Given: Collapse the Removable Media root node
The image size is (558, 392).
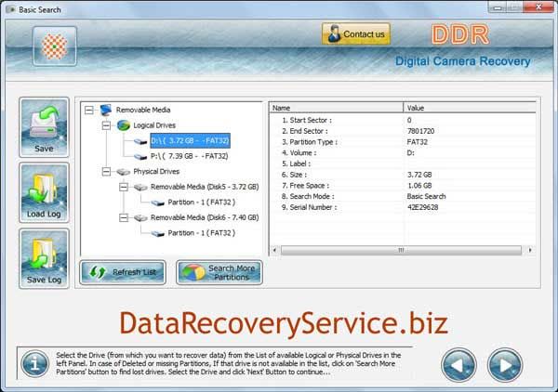Looking at the screenshot, I should click(x=89, y=110).
